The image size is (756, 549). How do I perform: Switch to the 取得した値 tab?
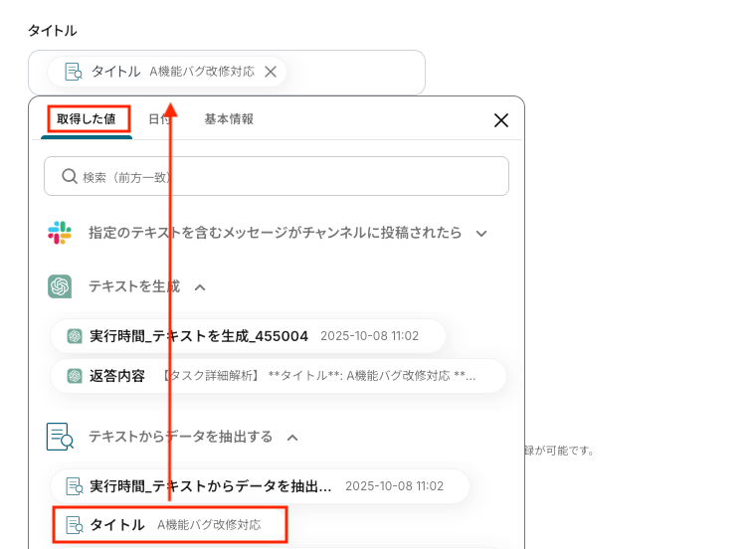click(87, 119)
